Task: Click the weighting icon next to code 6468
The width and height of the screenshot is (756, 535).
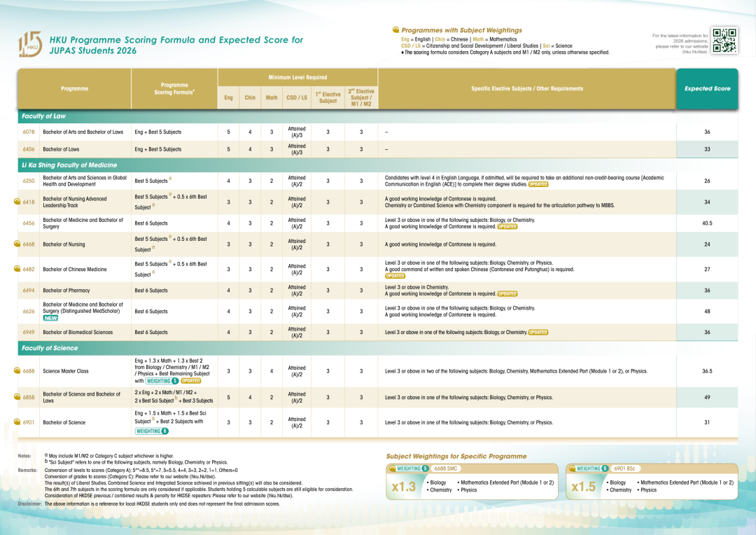Action: (x=17, y=244)
